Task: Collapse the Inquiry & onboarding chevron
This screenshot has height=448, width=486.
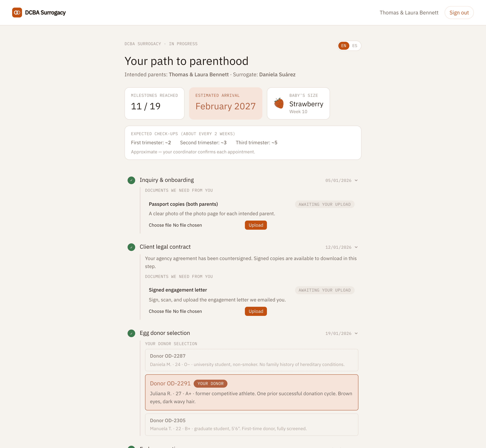Action: click(x=356, y=180)
